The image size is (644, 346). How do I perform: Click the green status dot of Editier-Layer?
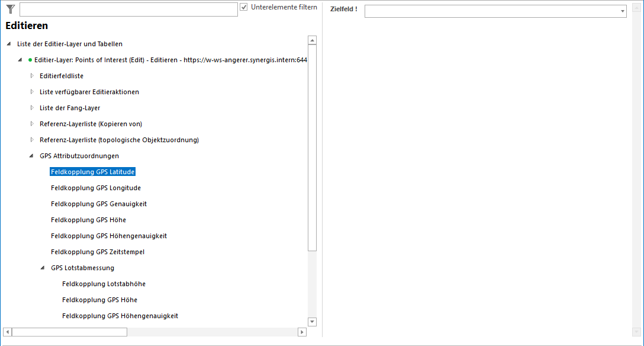point(30,60)
